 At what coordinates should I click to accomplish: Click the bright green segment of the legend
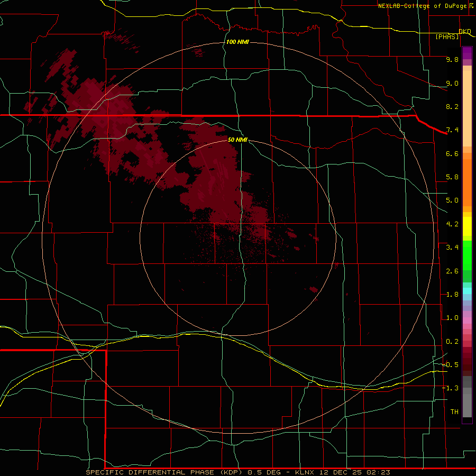(467, 255)
